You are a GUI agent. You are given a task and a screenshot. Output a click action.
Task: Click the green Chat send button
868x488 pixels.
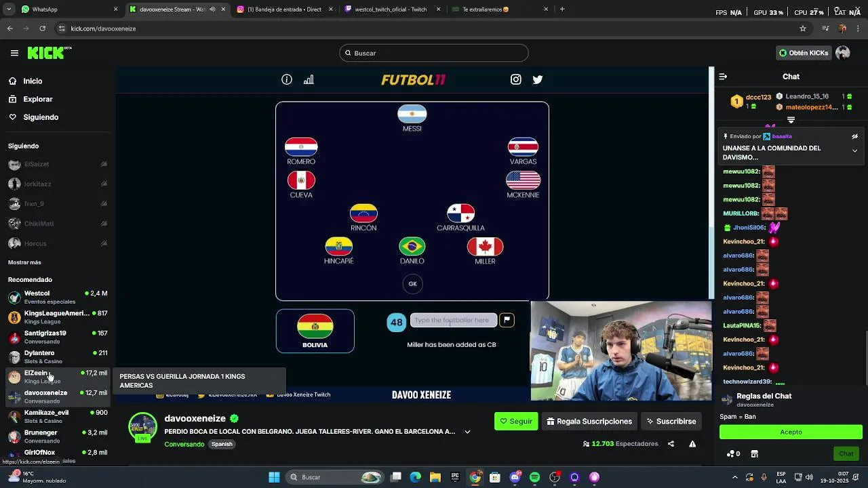pyautogui.click(x=846, y=453)
